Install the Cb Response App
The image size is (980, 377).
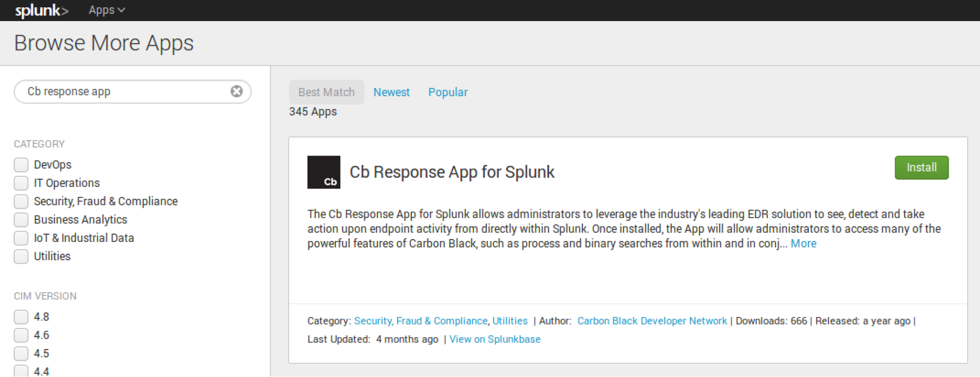921,168
